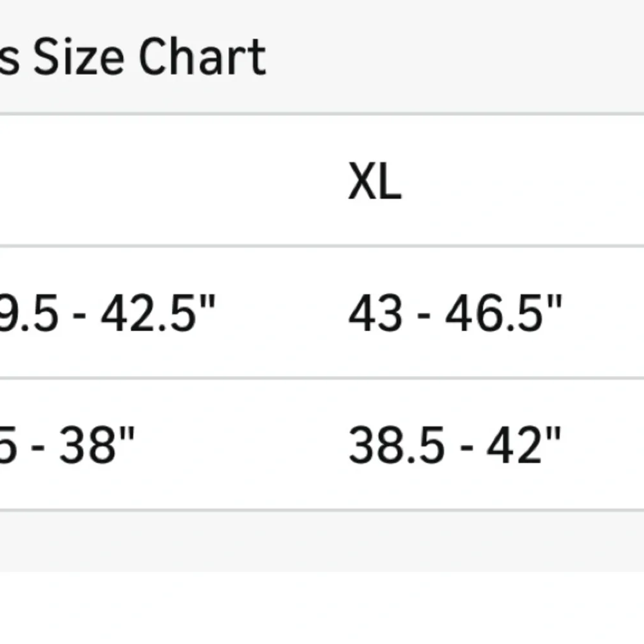Screen dimensions: 644x644
Task: Click the "46.5"" value in the XL column
Action: (x=504, y=313)
